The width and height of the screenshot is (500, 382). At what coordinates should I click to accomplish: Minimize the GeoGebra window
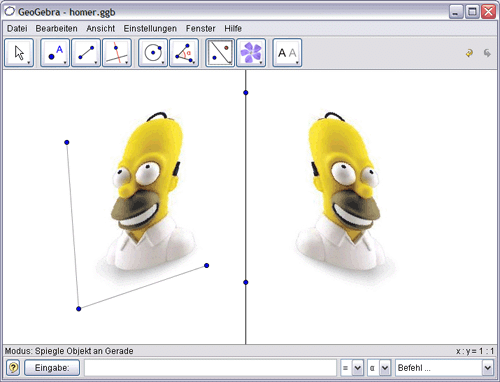pyautogui.click(x=456, y=12)
